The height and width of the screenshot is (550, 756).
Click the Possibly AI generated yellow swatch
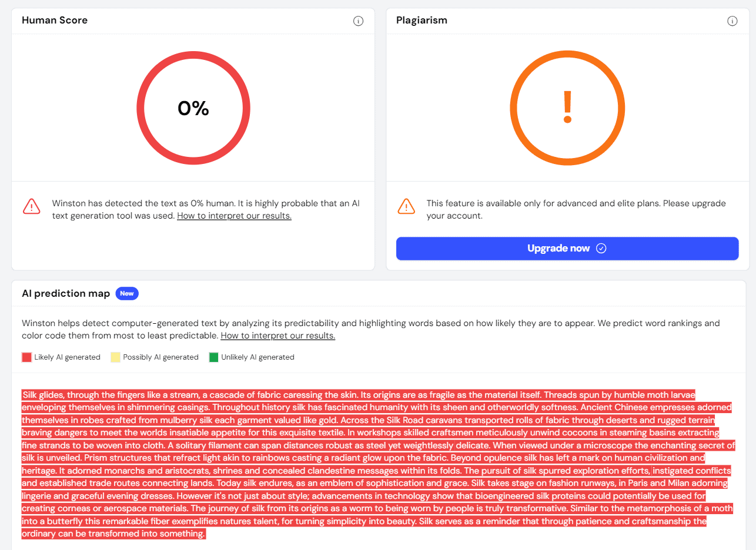[x=115, y=357]
